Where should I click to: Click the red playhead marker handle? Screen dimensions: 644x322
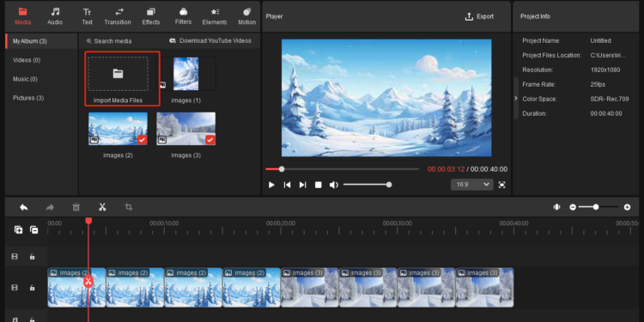(88, 221)
